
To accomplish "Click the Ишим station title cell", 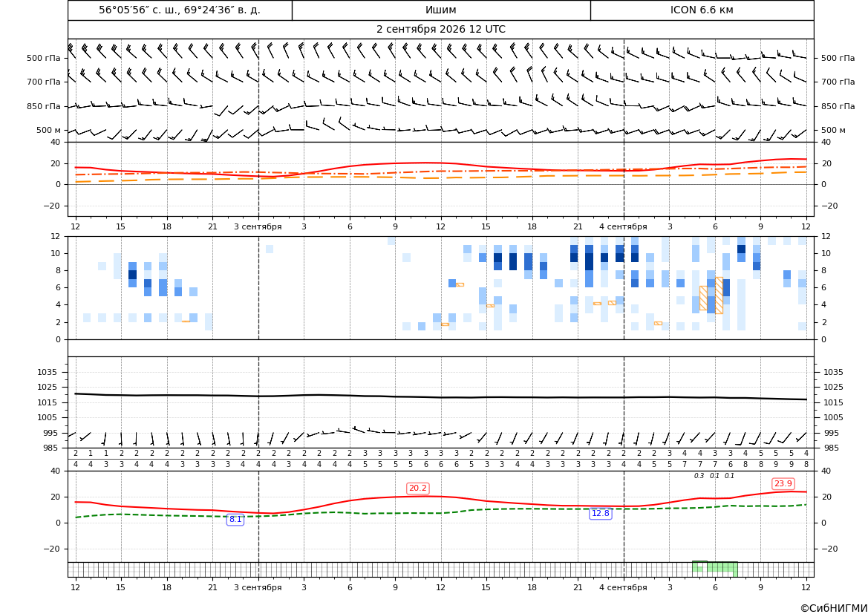I will point(441,10).
